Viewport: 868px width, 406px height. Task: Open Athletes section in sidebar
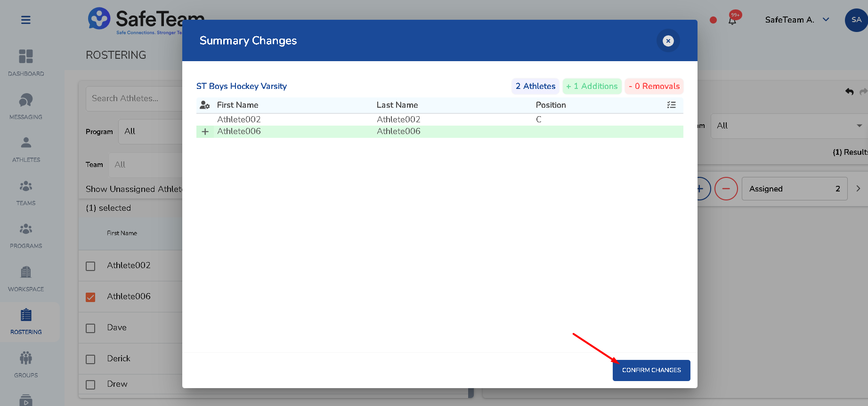(26, 149)
